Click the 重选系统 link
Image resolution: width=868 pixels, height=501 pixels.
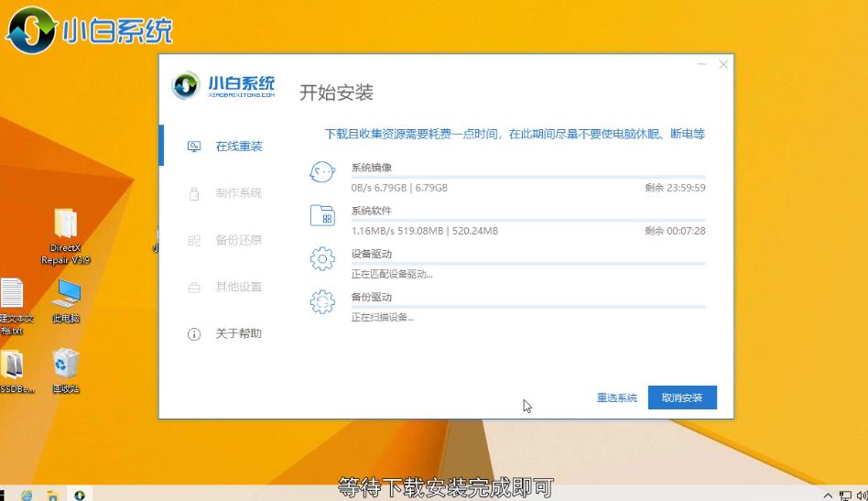pos(617,398)
